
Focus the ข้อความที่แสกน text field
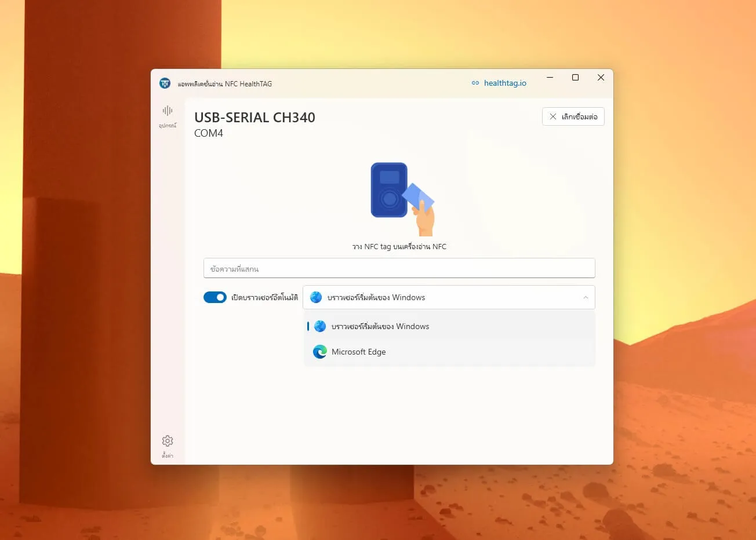click(399, 268)
